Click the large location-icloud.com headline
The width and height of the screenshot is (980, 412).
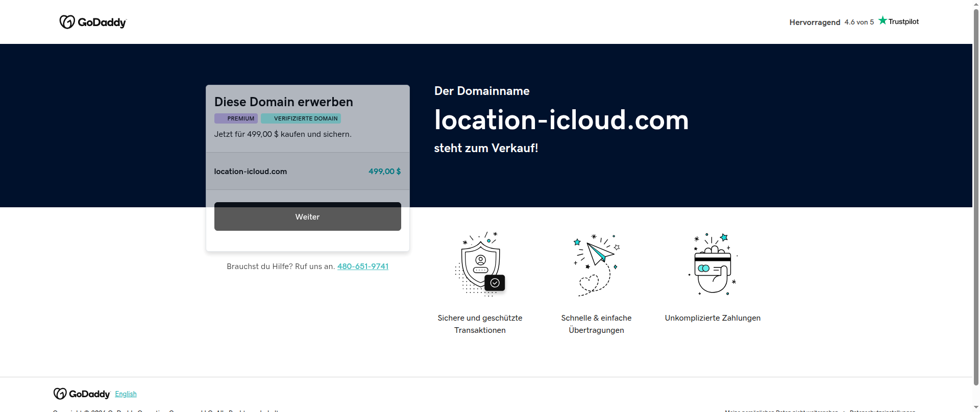click(561, 120)
